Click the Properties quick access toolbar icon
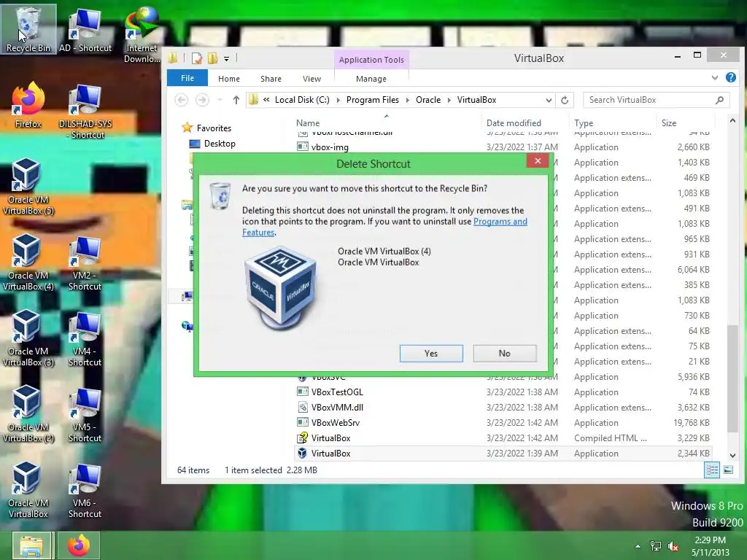 click(x=197, y=58)
